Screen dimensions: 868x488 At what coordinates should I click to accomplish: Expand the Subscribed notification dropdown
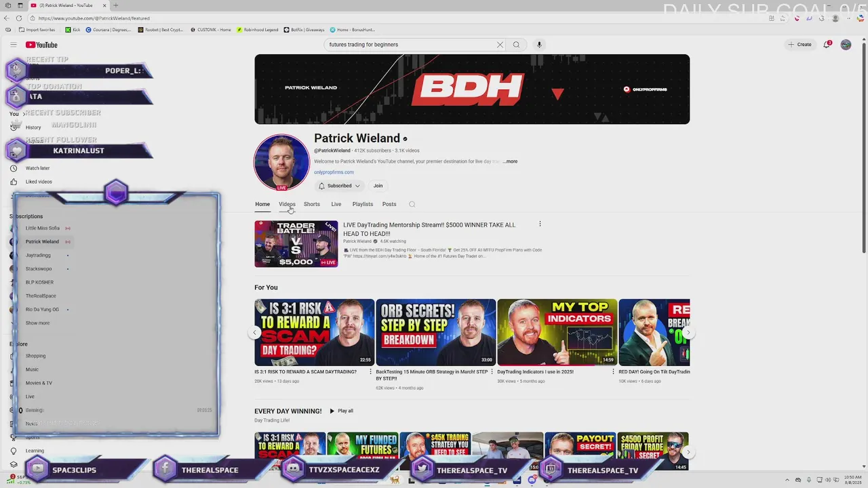[339, 186]
